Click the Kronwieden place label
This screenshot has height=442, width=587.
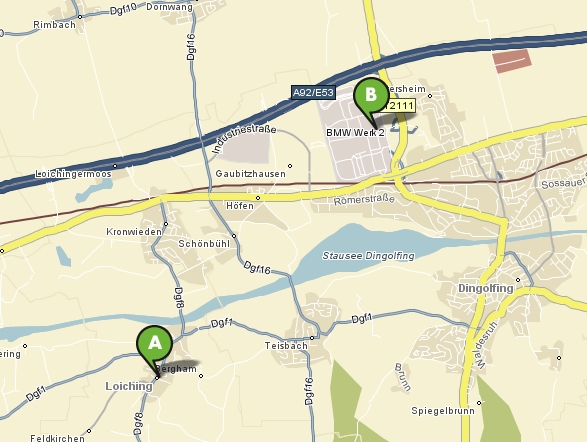pos(134,232)
